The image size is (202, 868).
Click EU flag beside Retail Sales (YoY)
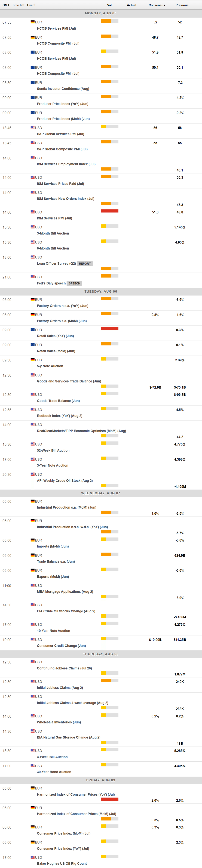point(32,330)
